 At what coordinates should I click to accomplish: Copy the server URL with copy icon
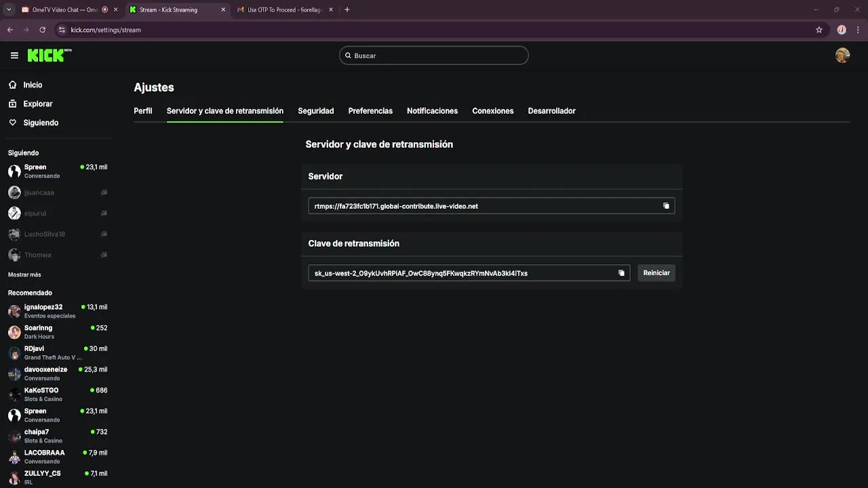pyautogui.click(x=666, y=206)
